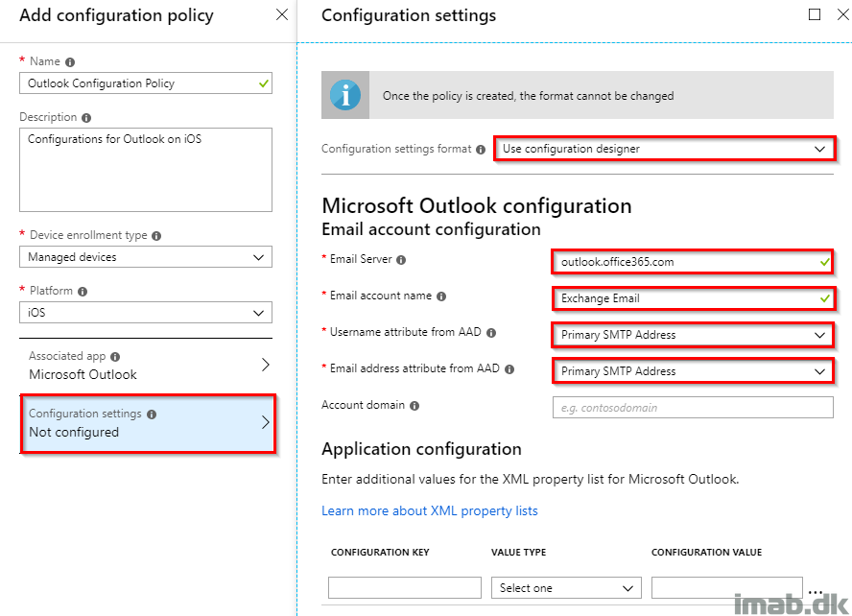Click info icon for Username attribute from AAD

coord(491,333)
